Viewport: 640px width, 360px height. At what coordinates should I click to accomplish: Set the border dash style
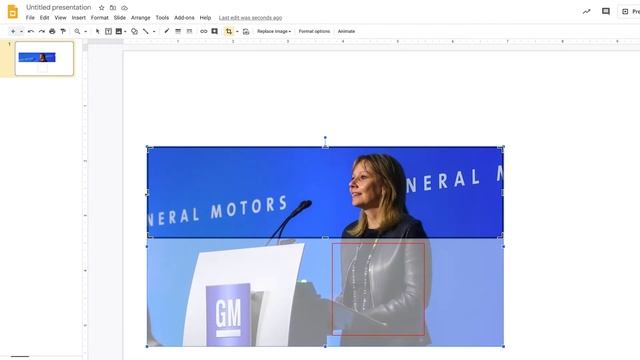[189, 31]
